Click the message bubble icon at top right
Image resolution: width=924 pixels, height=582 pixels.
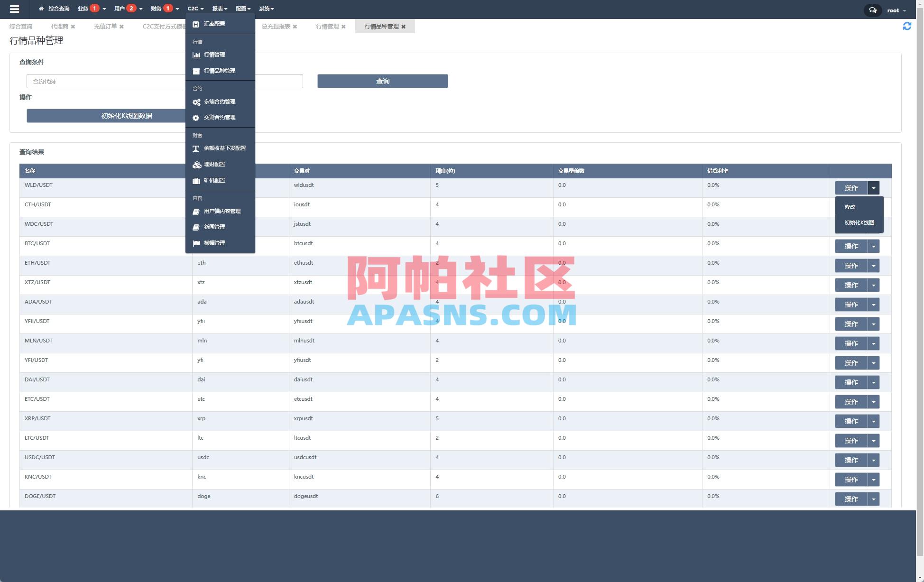tap(872, 9)
